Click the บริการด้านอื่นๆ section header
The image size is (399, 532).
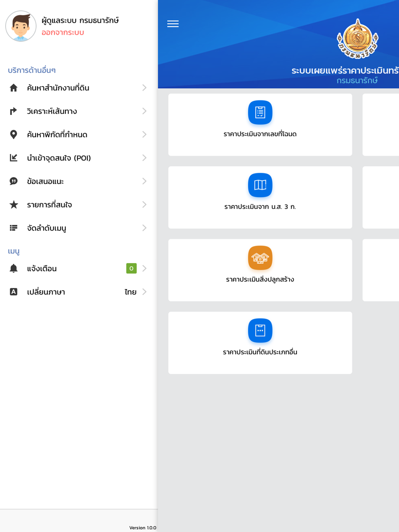click(x=32, y=71)
